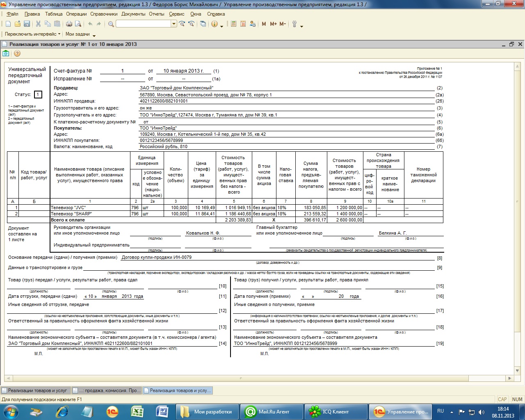The width and height of the screenshot is (525, 420).
Task: Open the Правка menu
Action: [32, 14]
